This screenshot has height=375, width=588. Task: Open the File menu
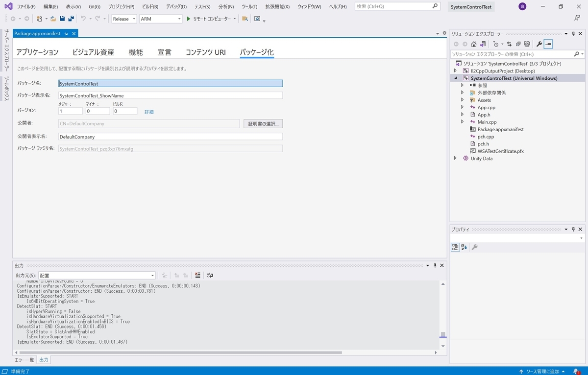click(x=26, y=7)
